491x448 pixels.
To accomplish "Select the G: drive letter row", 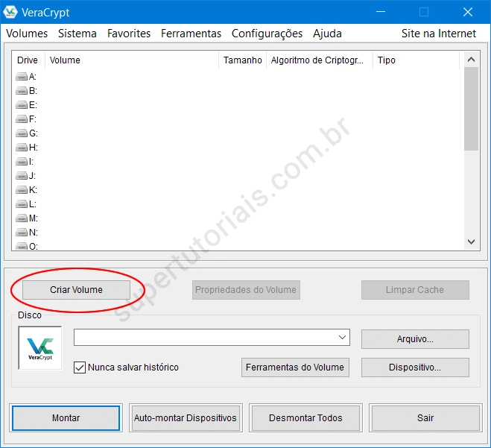I will (x=238, y=133).
